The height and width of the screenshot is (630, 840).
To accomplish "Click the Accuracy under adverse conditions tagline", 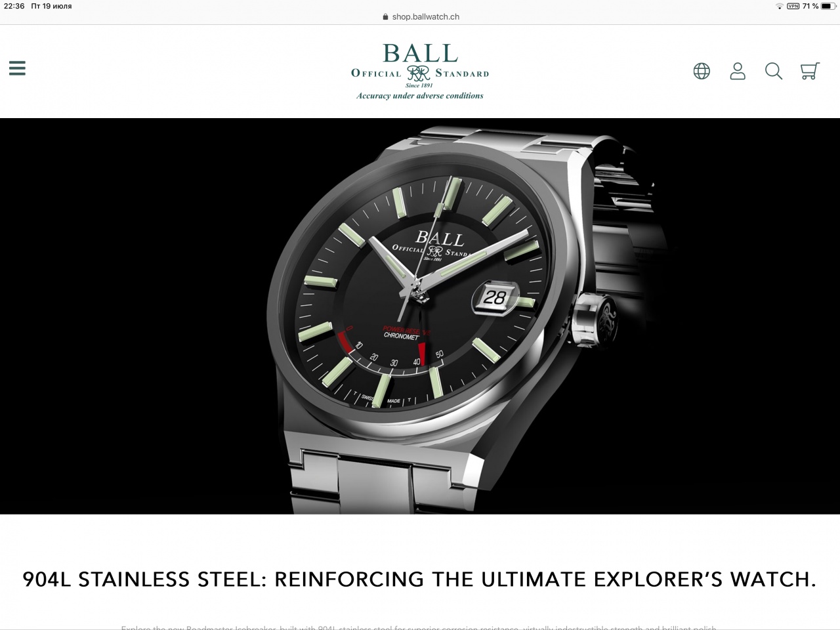I will 420,96.
